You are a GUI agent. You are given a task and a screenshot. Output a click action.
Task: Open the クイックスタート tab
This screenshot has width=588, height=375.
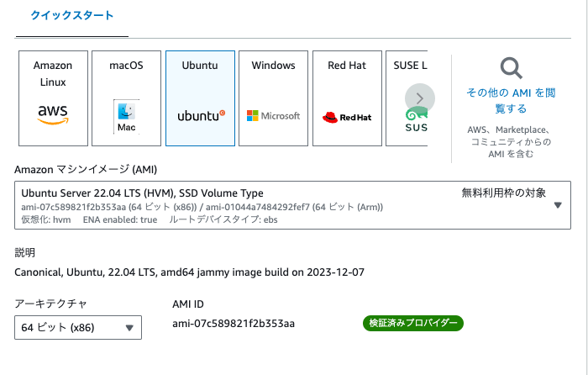(x=72, y=15)
